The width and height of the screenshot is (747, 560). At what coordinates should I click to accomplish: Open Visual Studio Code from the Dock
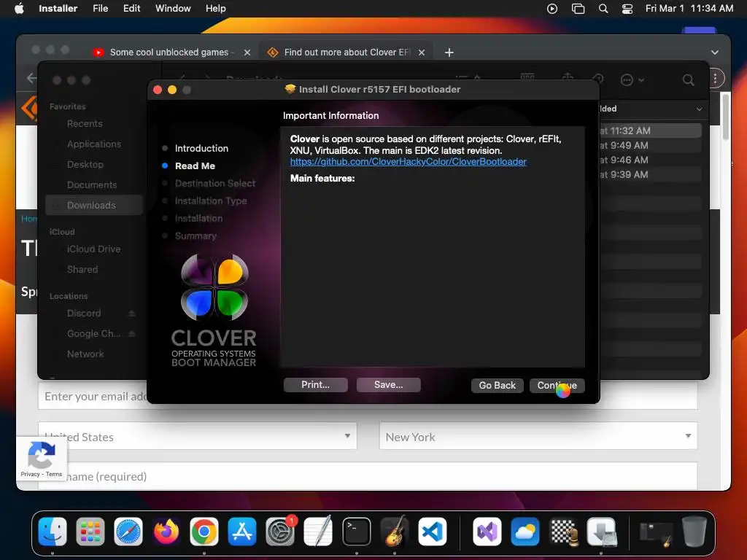433,532
